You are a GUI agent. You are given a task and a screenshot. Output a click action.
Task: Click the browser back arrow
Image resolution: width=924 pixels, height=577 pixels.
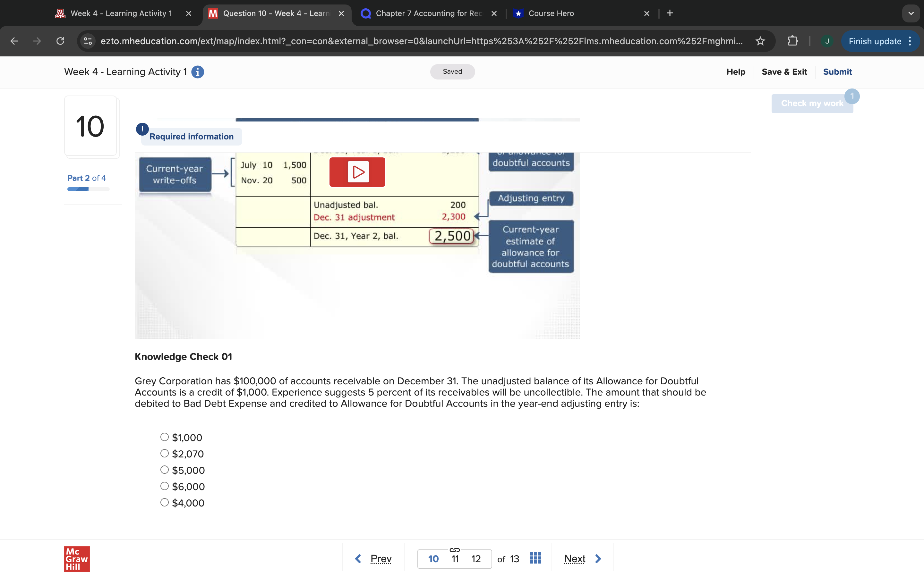click(x=14, y=41)
